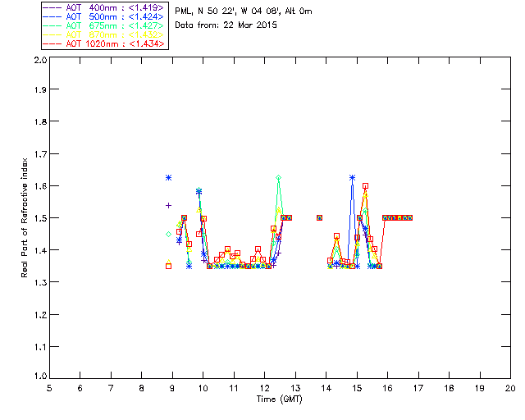Click the 1.8 tick label on the y-axis
This screenshot has height=420, width=525.
(40, 121)
